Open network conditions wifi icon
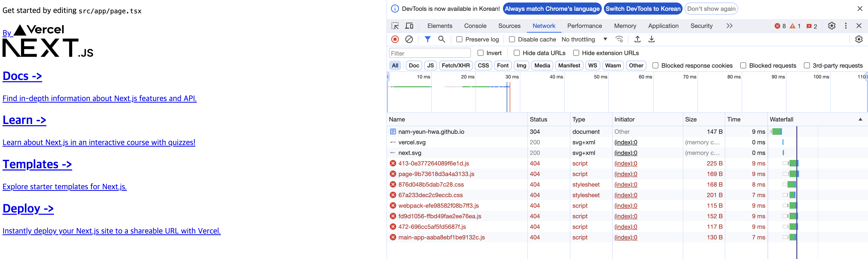 point(619,39)
